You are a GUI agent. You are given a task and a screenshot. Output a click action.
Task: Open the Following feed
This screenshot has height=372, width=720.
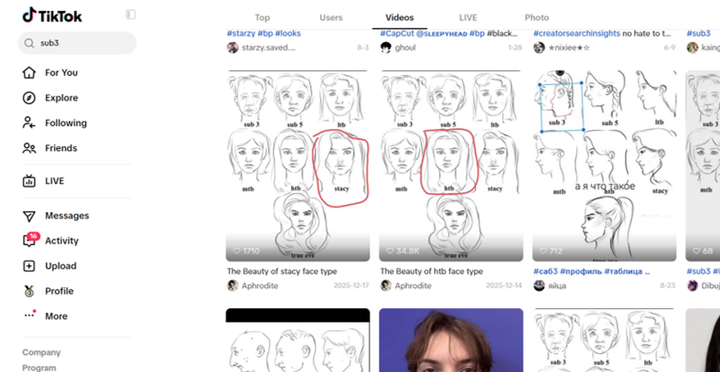tap(66, 123)
